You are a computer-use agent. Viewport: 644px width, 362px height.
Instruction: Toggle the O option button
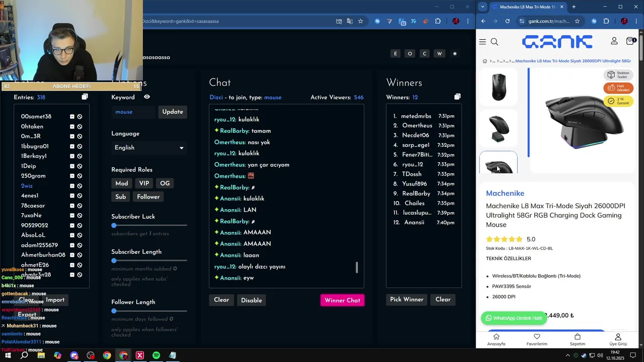tap(410, 54)
